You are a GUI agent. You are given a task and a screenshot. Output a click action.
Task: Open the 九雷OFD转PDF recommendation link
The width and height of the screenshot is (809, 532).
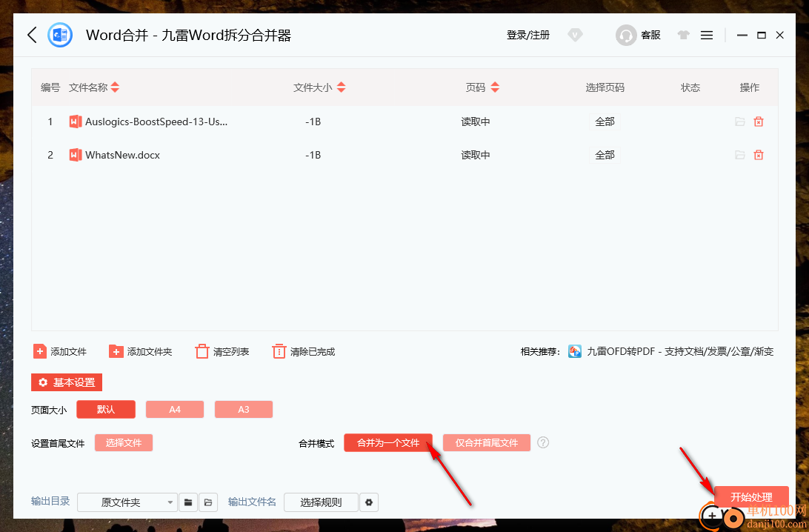670,351
